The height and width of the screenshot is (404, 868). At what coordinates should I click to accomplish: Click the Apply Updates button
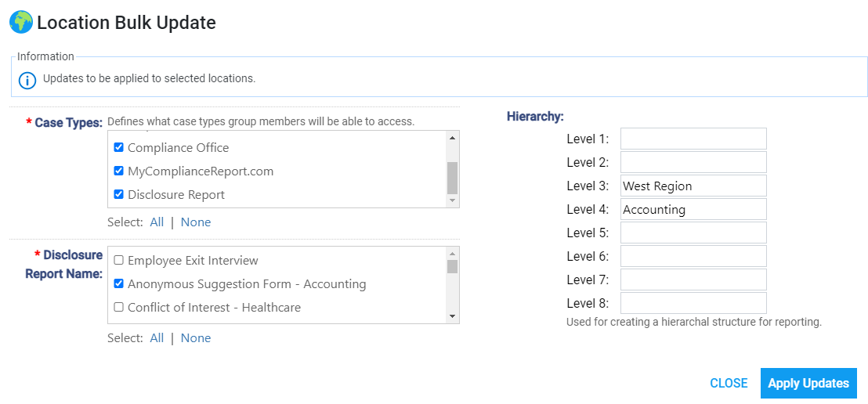pos(808,383)
